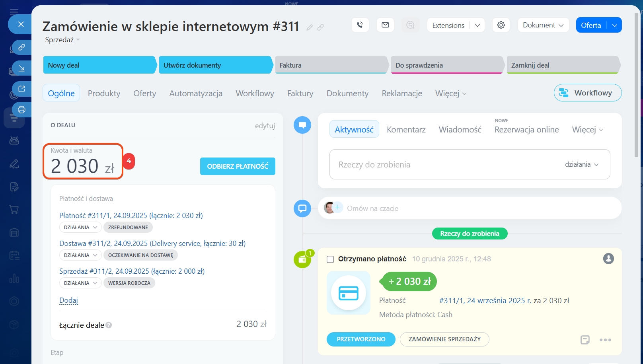Viewport: 643px width, 364px height.
Task: Open the settings gear icon
Action: coord(501,25)
